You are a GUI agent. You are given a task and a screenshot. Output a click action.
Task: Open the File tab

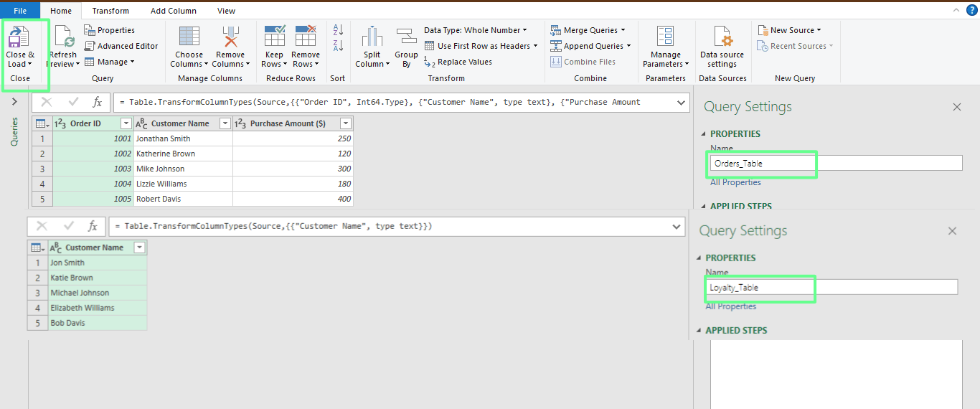coord(20,11)
